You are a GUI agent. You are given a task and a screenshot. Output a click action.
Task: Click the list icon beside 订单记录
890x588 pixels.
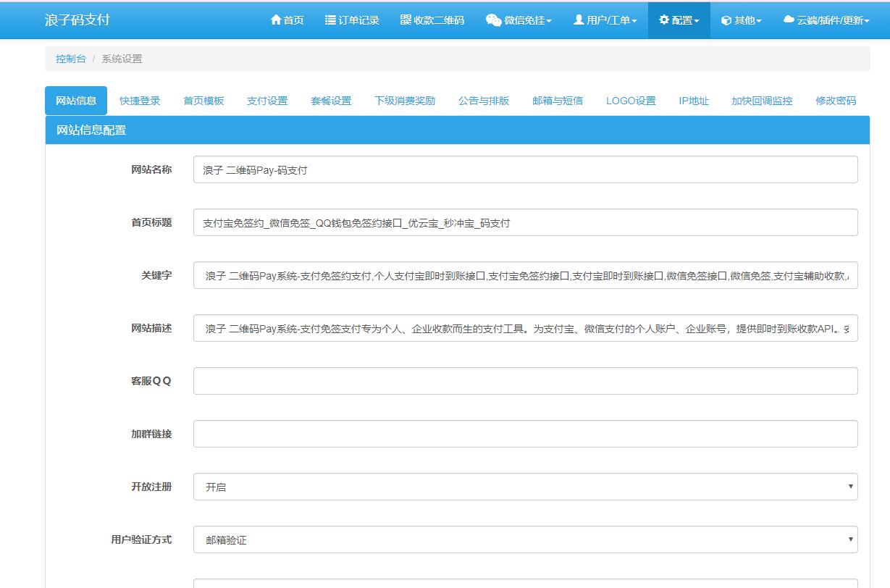click(x=330, y=20)
